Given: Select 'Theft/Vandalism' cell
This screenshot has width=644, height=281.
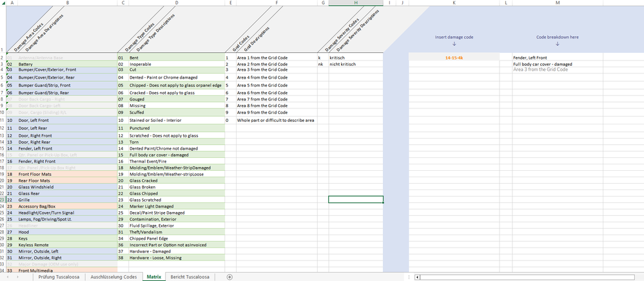Looking at the screenshot, I should tap(177, 232).
